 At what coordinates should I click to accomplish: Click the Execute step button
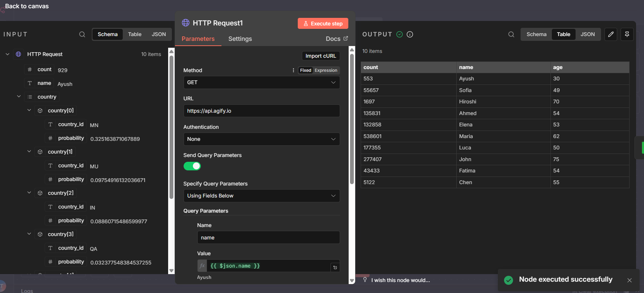point(323,23)
